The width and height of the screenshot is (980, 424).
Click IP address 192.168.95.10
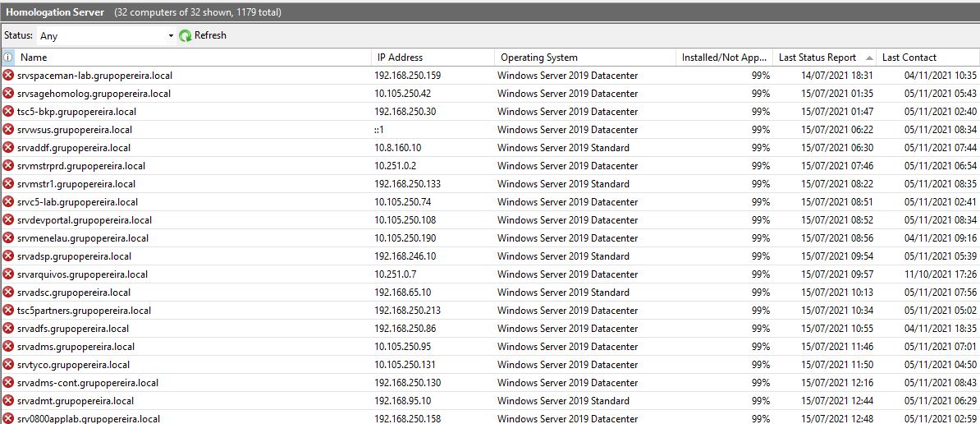(402, 401)
